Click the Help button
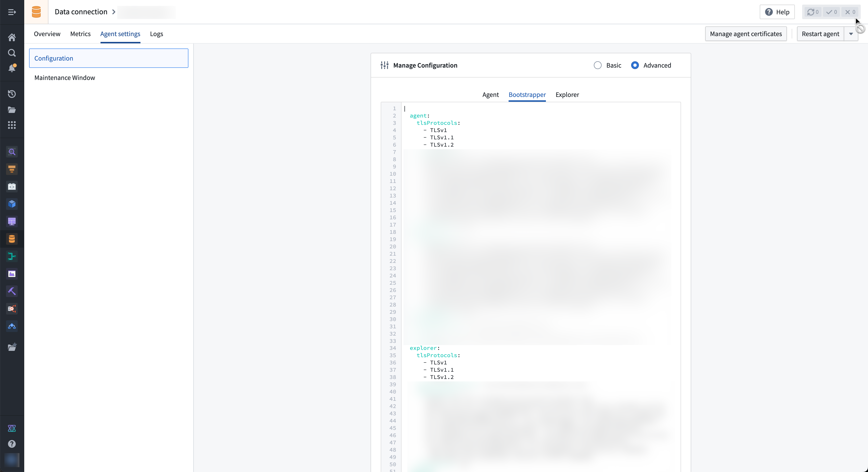This screenshot has width=868, height=472. tap(777, 12)
